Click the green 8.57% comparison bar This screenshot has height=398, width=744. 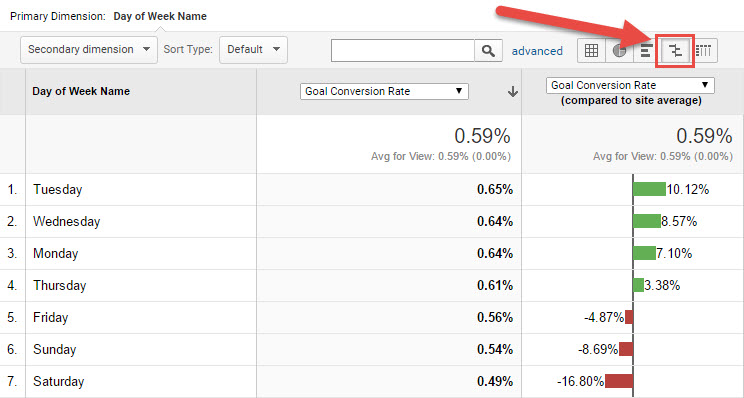647,221
